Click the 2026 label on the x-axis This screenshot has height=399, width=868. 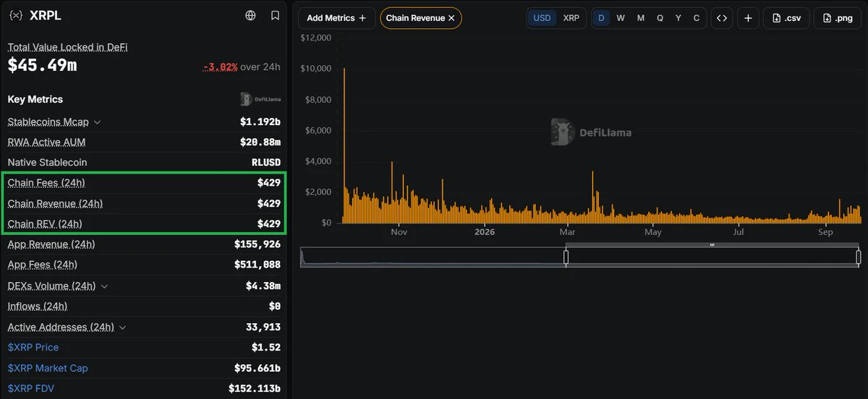(x=485, y=232)
